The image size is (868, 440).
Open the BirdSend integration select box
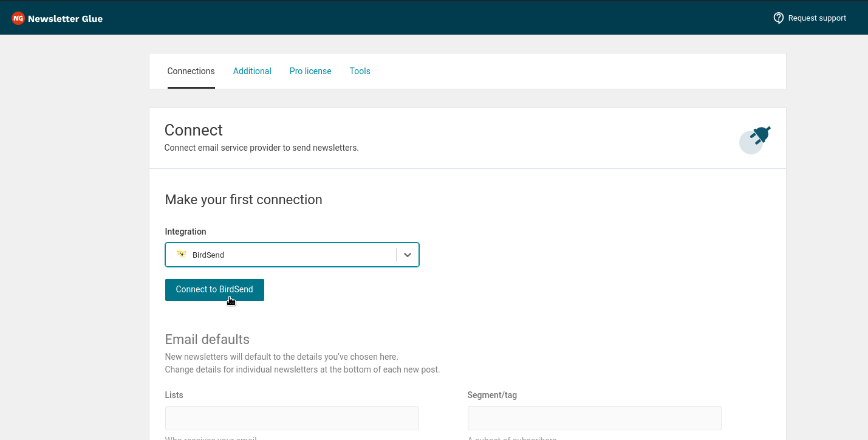pyautogui.click(x=292, y=255)
